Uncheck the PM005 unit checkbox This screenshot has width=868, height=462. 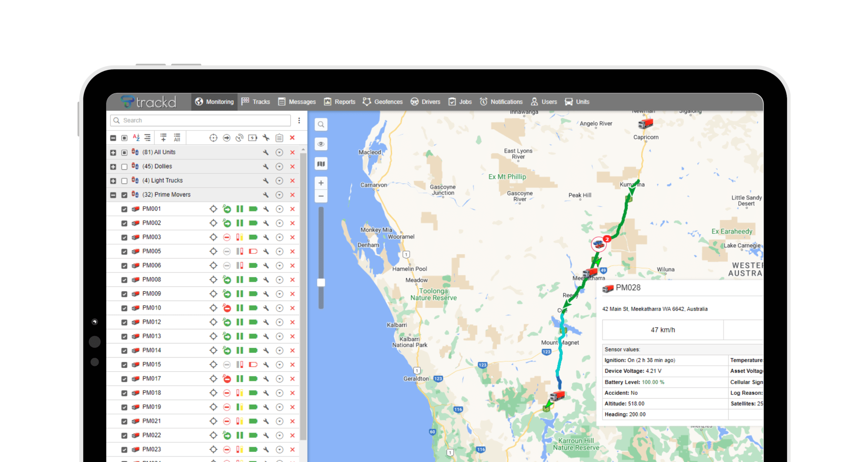[124, 252]
